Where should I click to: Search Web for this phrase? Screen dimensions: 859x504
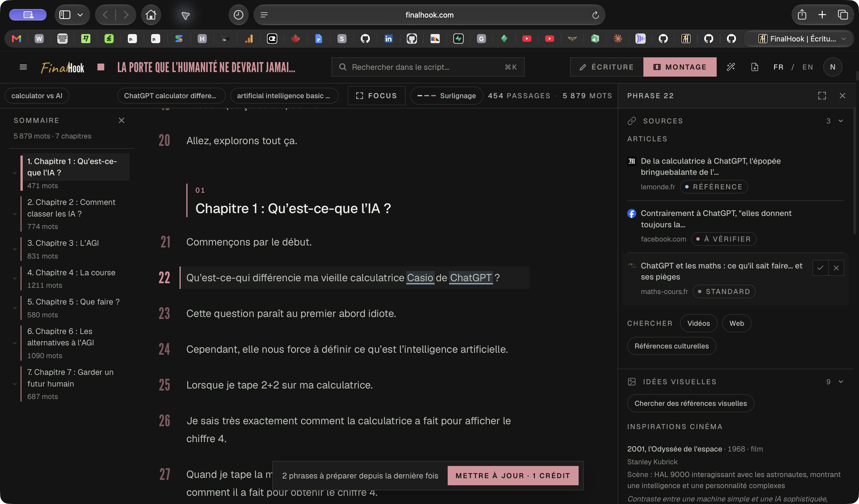click(x=736, y=323)
